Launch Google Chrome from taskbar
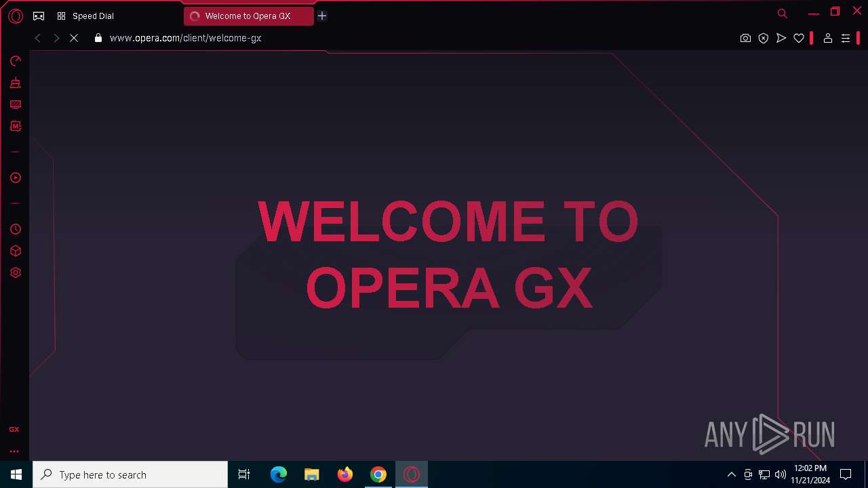Viewport: 868px width, 488px height. tap(378, 474)
